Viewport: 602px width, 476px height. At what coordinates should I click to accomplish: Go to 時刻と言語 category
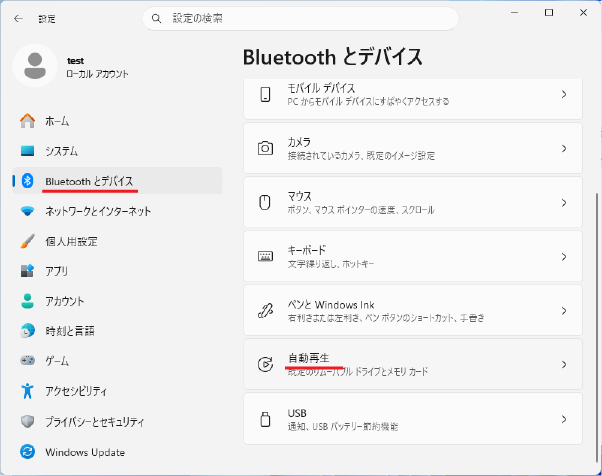point(117,331)
